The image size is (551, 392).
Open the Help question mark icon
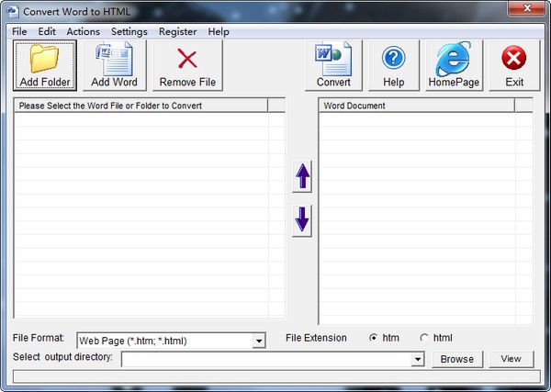394,58
